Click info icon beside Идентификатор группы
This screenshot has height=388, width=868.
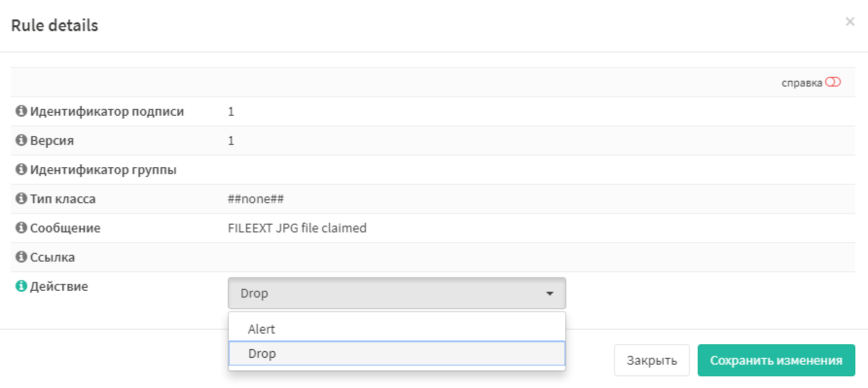tap(21, 169)
